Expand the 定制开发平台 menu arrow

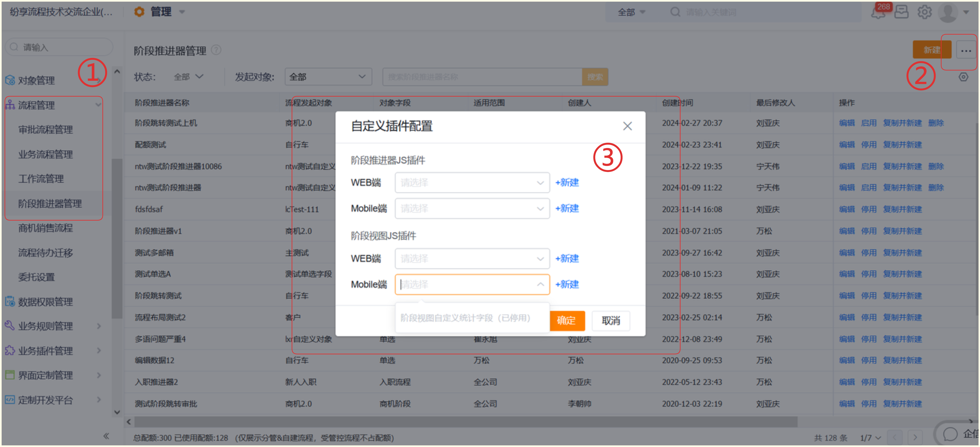(99, 400)
